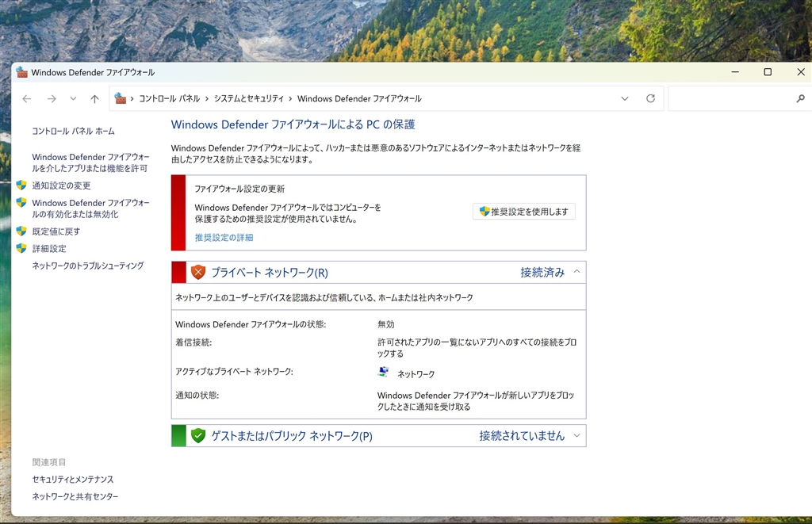812x524 pixels.
Task: Open ネットワークのトラブルシューティング link
Action: pos(88,266)
